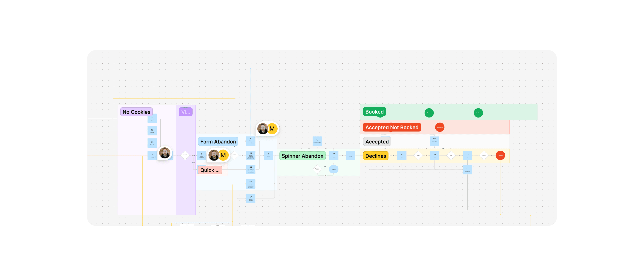
Task: Select flowchart node 1.3
Action: click(x=152, y=143)
